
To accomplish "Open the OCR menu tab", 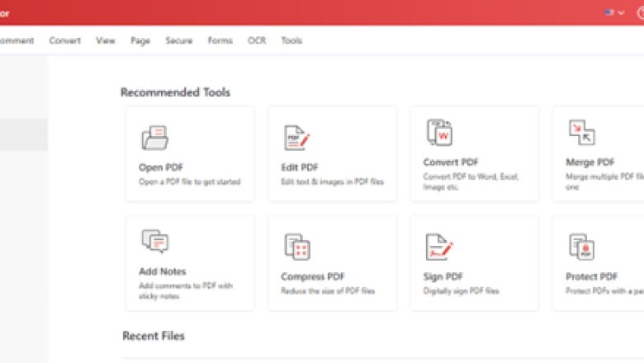I will [257, 40].
